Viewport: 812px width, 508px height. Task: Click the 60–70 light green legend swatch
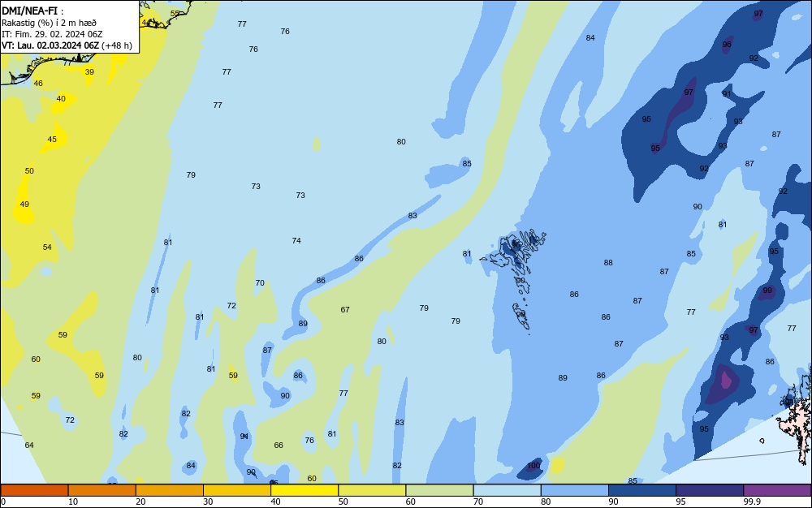pyautogui.click(x=439, y=490)
